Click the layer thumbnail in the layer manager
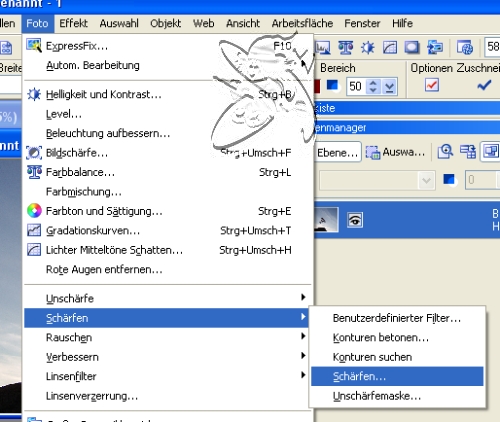 [326, 220]
